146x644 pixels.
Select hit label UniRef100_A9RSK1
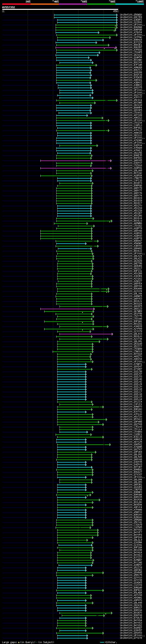[131, 80]
